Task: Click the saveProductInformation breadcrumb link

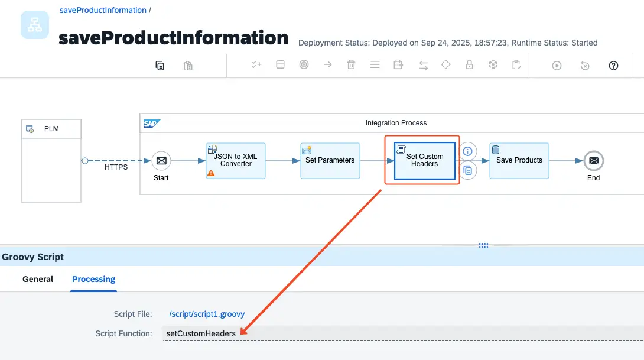Action: point(103,10)
